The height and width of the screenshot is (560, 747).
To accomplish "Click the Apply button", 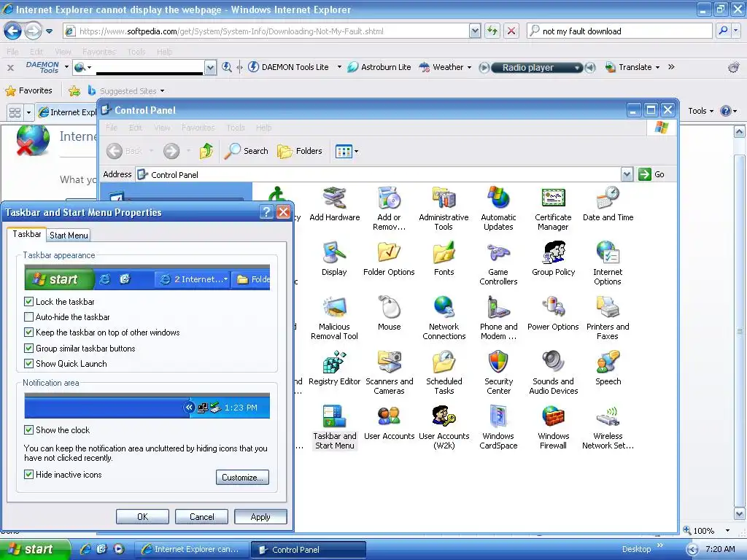I will click(260, 517).
